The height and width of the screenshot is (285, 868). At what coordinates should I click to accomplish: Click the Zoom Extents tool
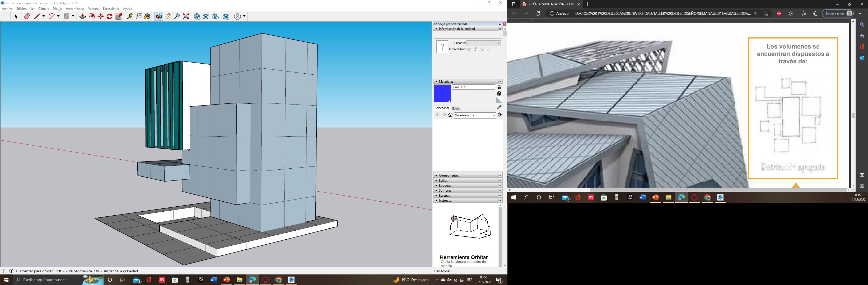point(186,16)
